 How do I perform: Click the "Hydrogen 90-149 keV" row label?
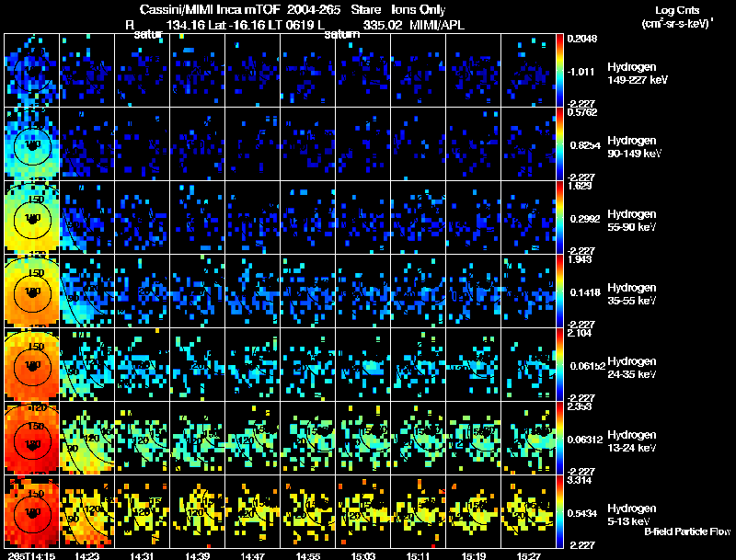pyautogui.click(x=634, y=147)
